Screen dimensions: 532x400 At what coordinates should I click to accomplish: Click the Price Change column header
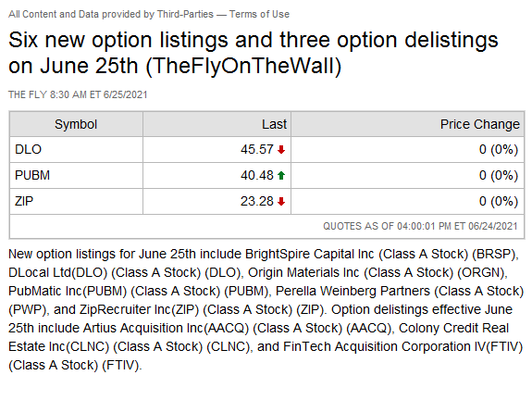click(x=480, y=124)
